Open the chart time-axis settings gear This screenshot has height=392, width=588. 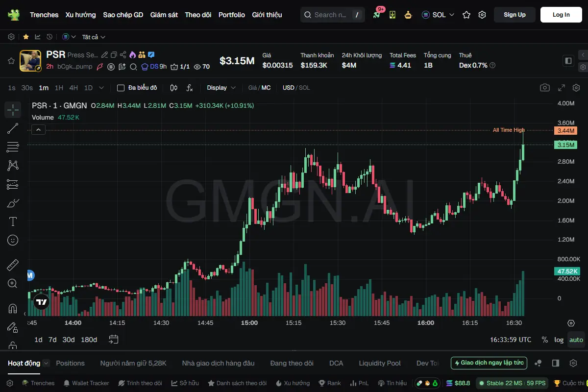[571, 323]
